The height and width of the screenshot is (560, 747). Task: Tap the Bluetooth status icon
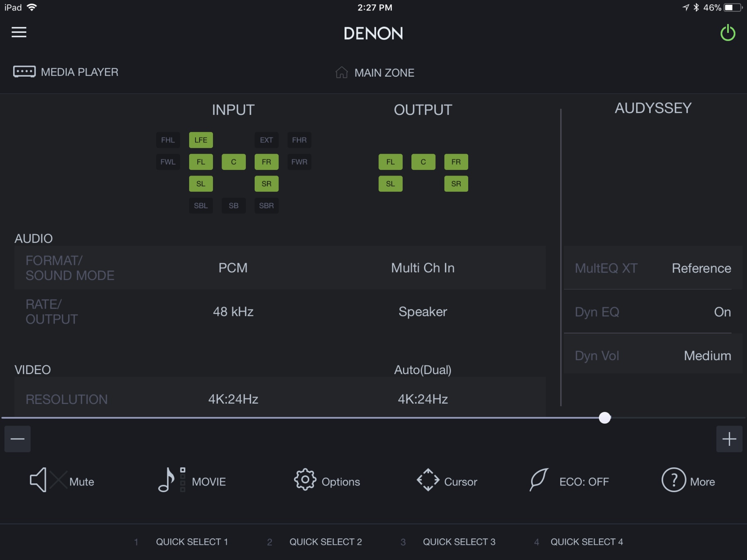click(x=696, y=7)
